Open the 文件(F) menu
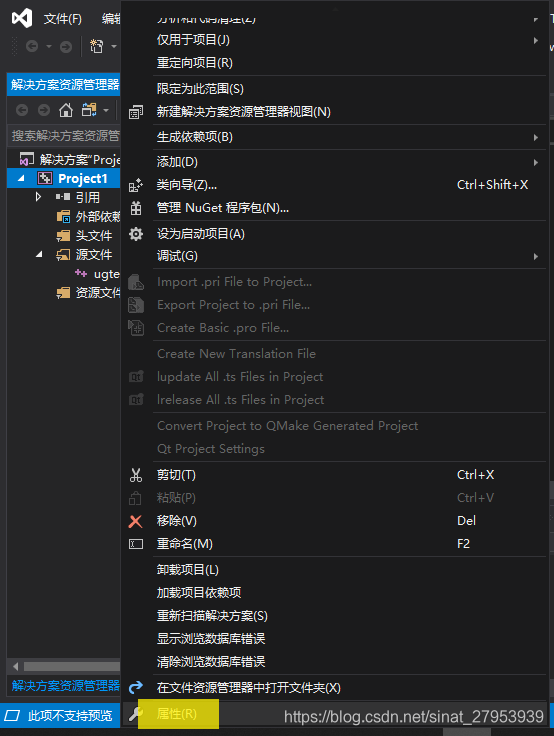The image size is (554, 736). point(62,19)
